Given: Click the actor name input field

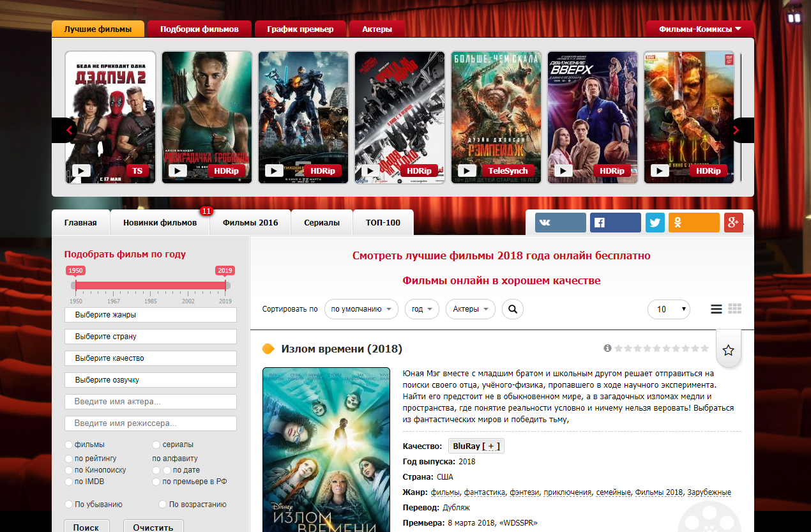Looking at the screenshot, I should click(151, 402).
